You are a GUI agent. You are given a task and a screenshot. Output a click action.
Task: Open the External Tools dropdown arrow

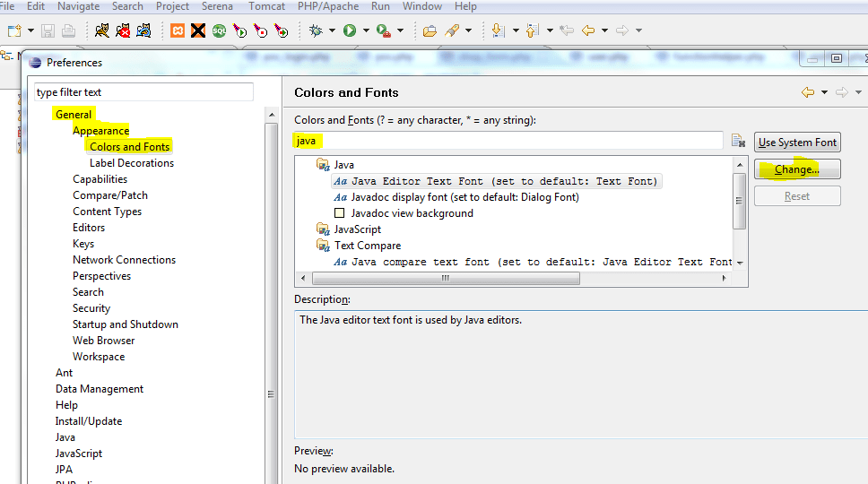(x=400, y=30)
